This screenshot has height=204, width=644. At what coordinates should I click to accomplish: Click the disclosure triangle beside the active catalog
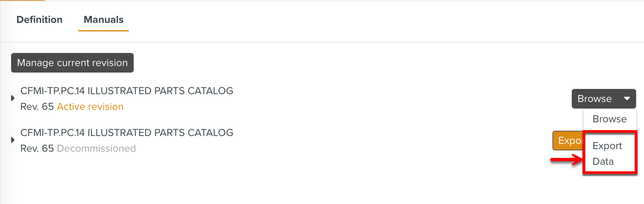(13, 98)
